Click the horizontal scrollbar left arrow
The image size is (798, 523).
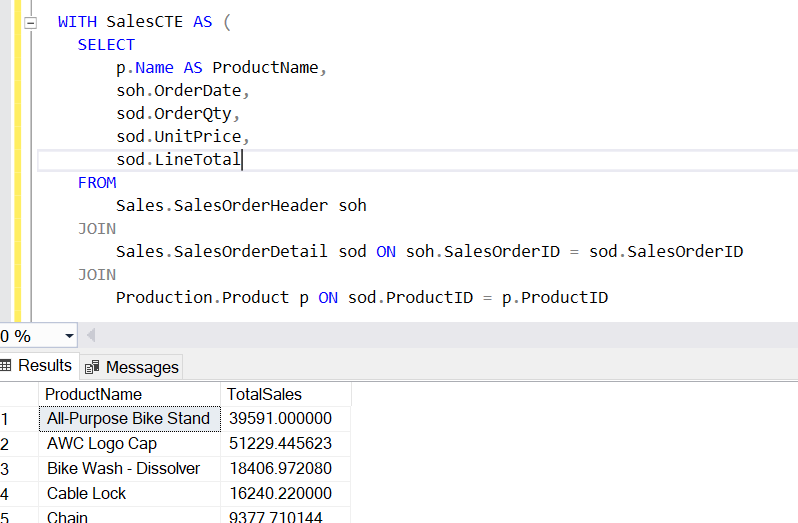click(x=91, y=336)
